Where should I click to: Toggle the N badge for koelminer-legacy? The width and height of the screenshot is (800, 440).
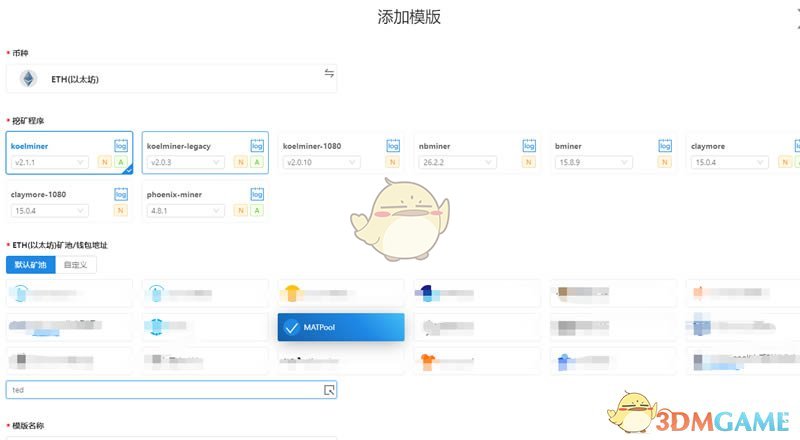240,162
